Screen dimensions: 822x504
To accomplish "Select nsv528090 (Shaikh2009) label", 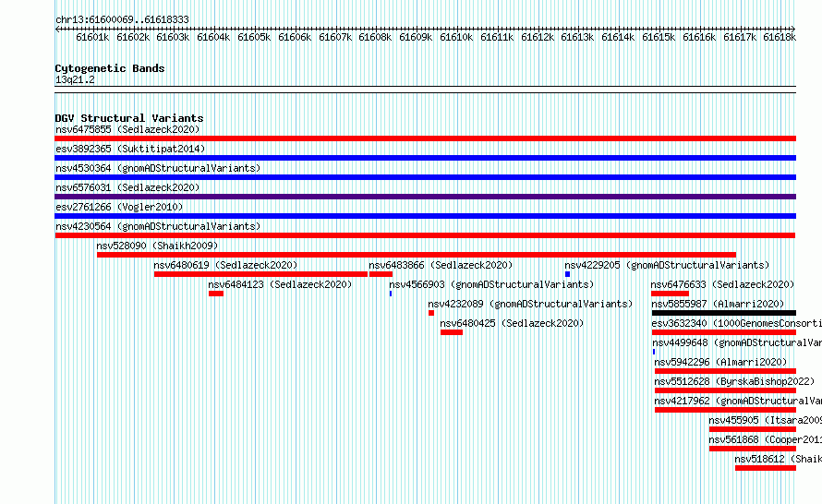I will click(157, 246).
